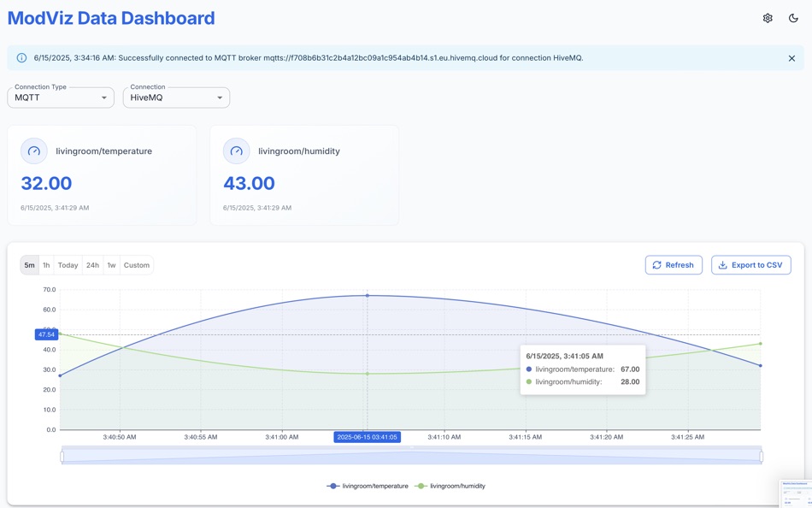Open the HiveMQ Connection dropdown
The image size is (812, 508).
tap(176, 97)
